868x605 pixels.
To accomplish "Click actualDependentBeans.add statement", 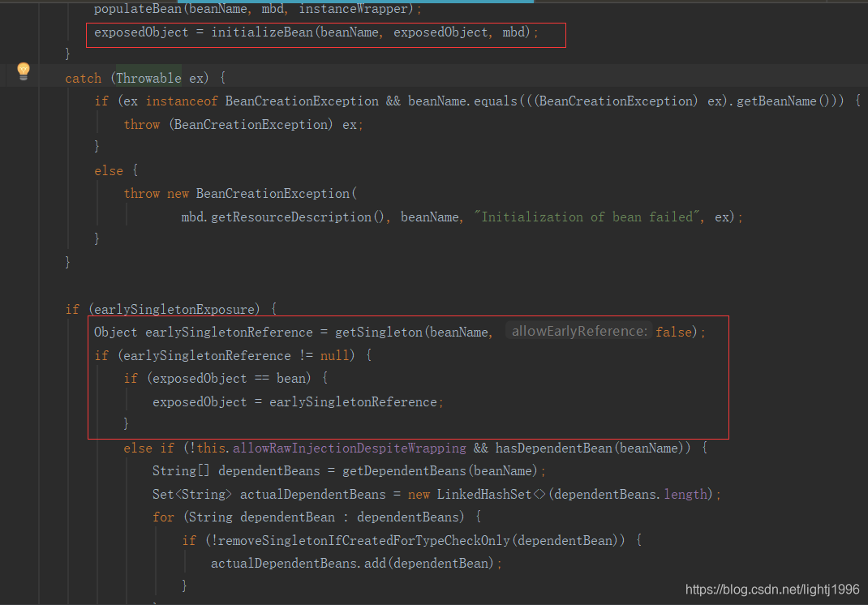I will click(356, 564).
